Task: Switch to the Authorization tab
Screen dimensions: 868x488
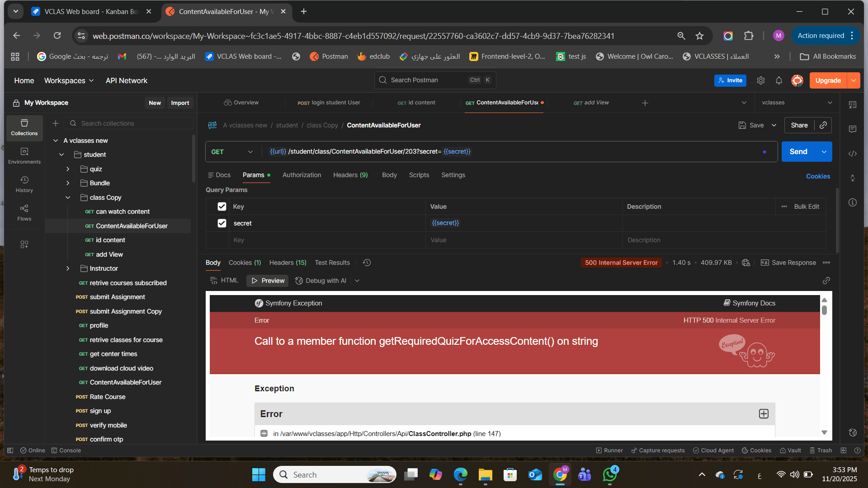Action: coord(302,175)
